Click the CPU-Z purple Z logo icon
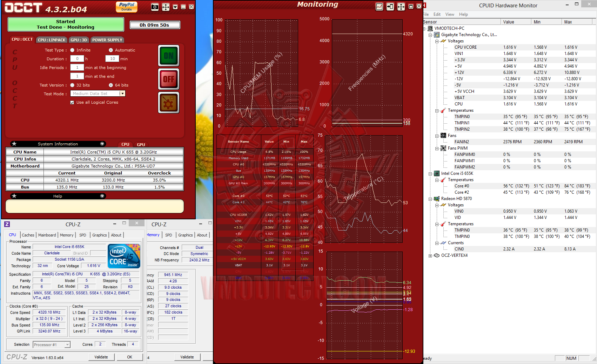Screen dimensions: 597x364 pos(7,224)
